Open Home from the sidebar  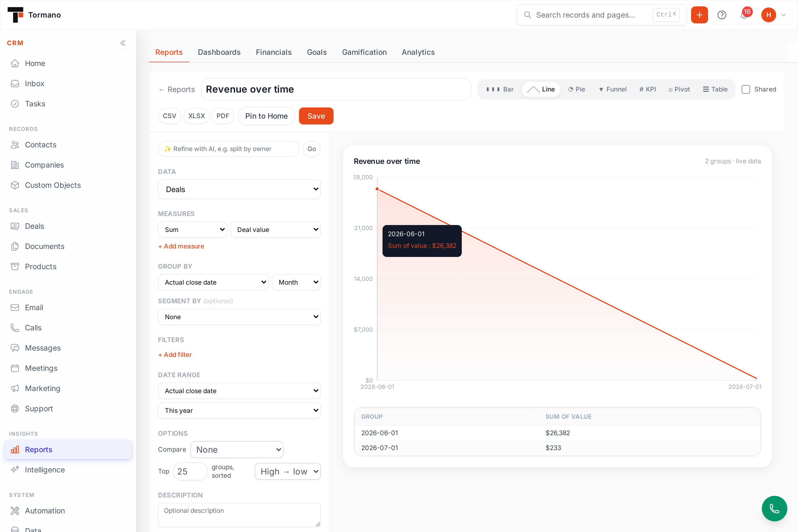coord(68,64)
